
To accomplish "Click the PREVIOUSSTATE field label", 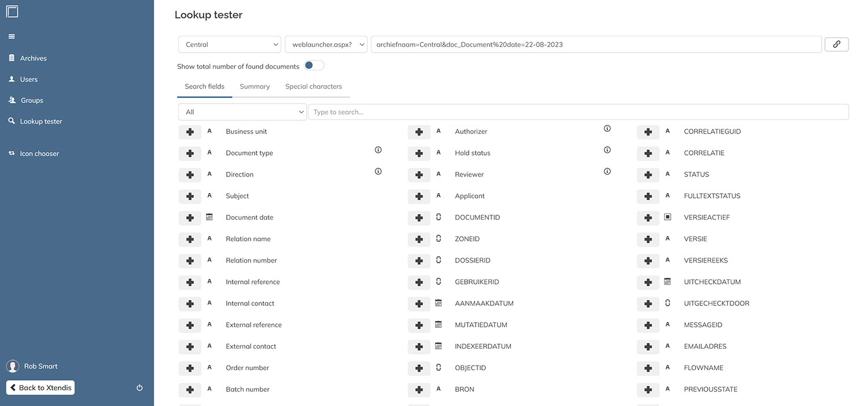I will click(711, 389).
